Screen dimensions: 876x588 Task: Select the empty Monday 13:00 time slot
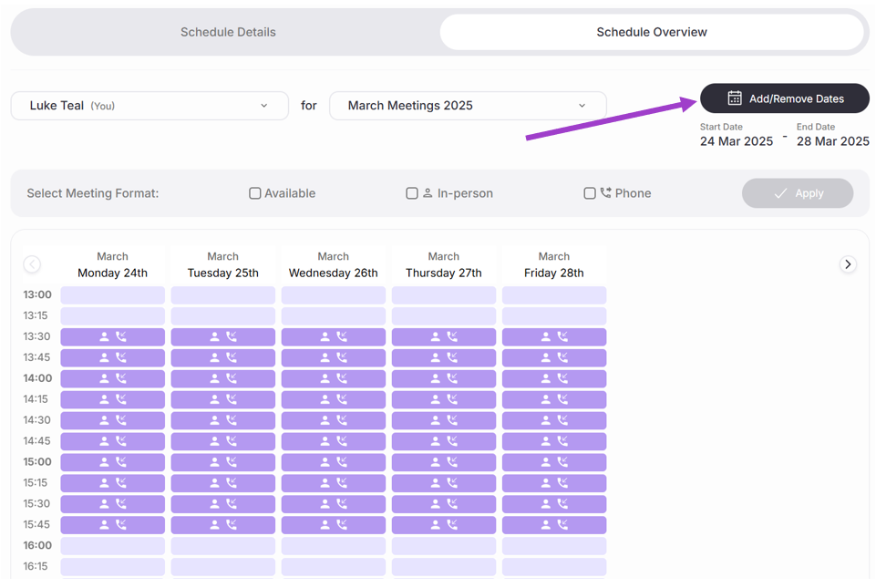click(x=113, y=294)
